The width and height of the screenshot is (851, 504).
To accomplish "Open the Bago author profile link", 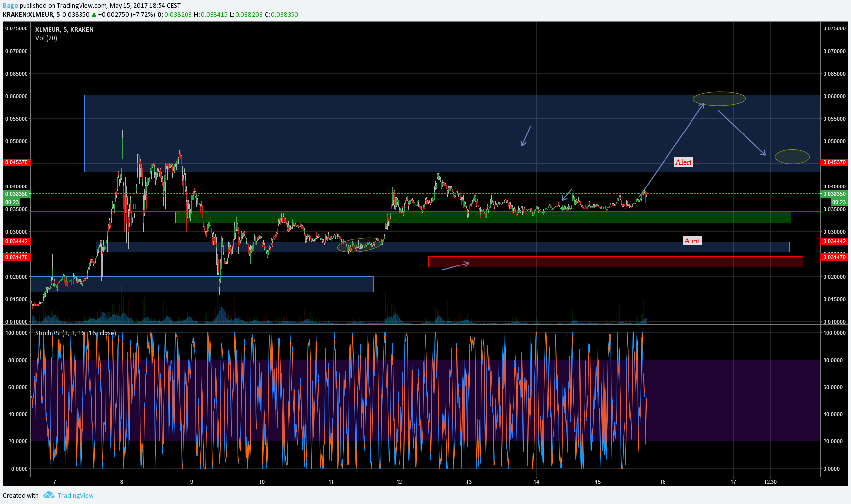I will pos(11,6).
